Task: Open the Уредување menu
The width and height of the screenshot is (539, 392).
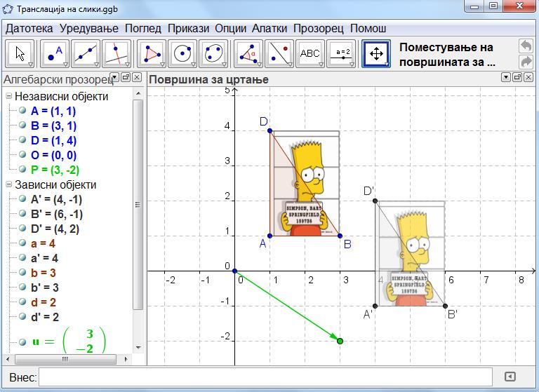Action: 89,28
